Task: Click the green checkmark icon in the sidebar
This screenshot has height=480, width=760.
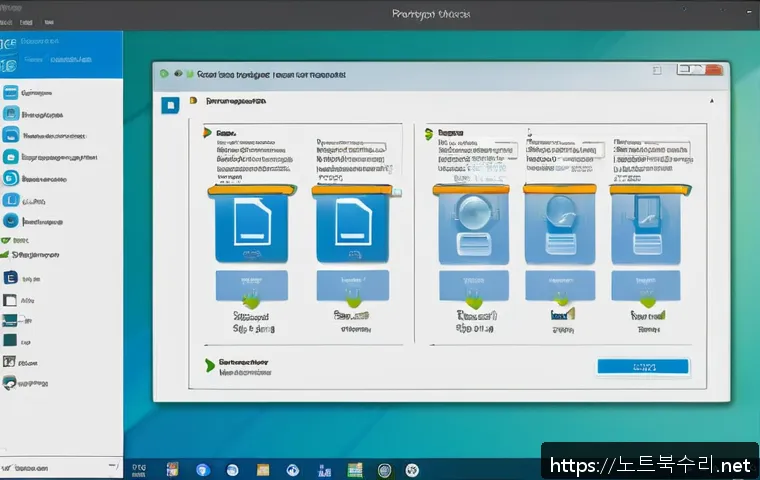Action: 8,241
